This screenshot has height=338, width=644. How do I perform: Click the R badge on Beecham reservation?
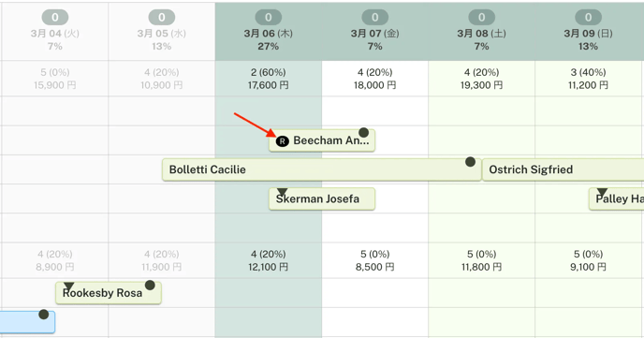pos(282,141)
